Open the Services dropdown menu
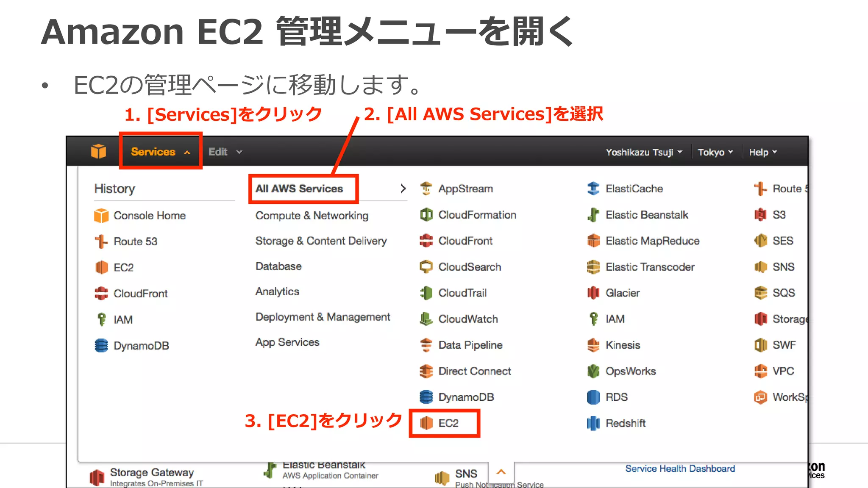This screenshot has width=868, height=488. tap(161, 152)
